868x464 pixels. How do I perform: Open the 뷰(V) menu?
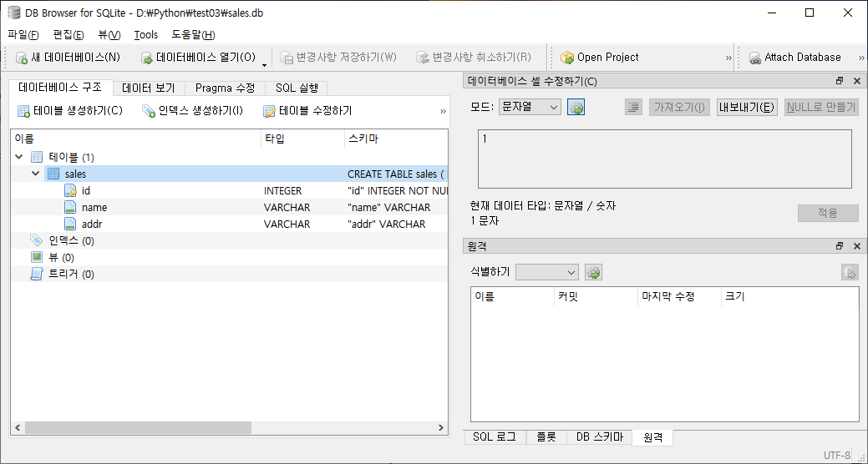(x=109, y=35)
